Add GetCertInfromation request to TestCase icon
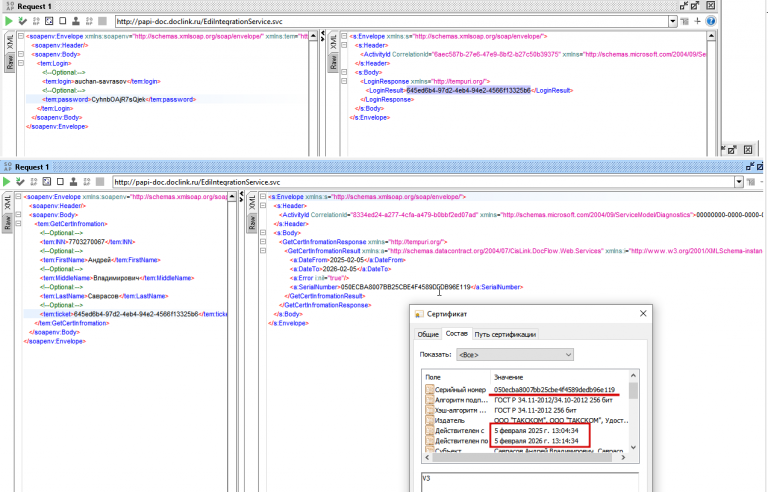The image size is (768, 492). 20,182
